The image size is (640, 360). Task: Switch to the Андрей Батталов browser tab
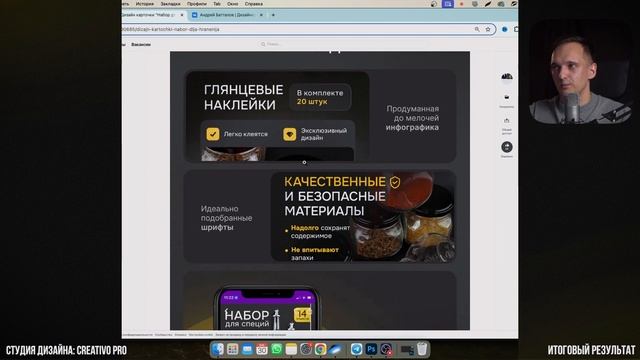(228, 15)
